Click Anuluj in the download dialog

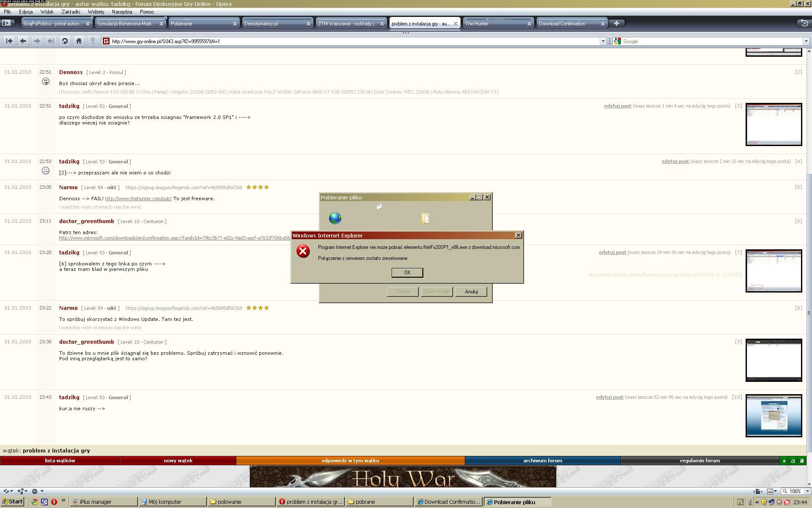click(x=471, y=292)
